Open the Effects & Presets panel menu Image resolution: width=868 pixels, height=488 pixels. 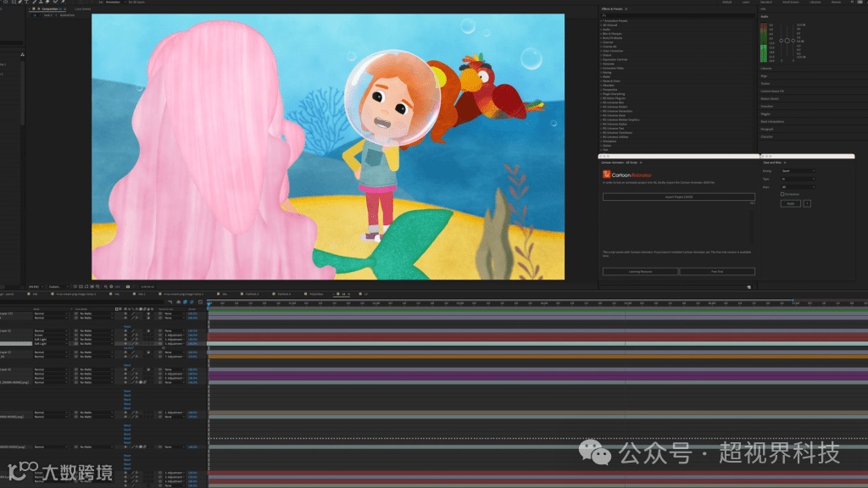coord(626,8)
